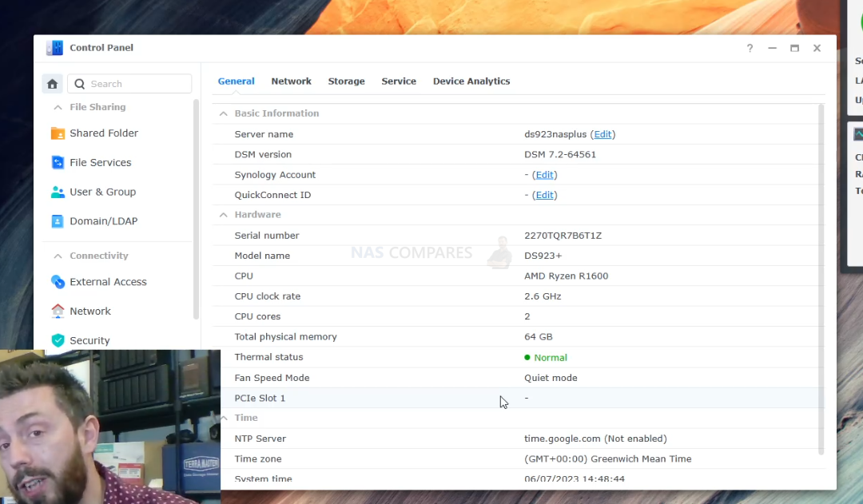Click the system time value

coord(575,478)
